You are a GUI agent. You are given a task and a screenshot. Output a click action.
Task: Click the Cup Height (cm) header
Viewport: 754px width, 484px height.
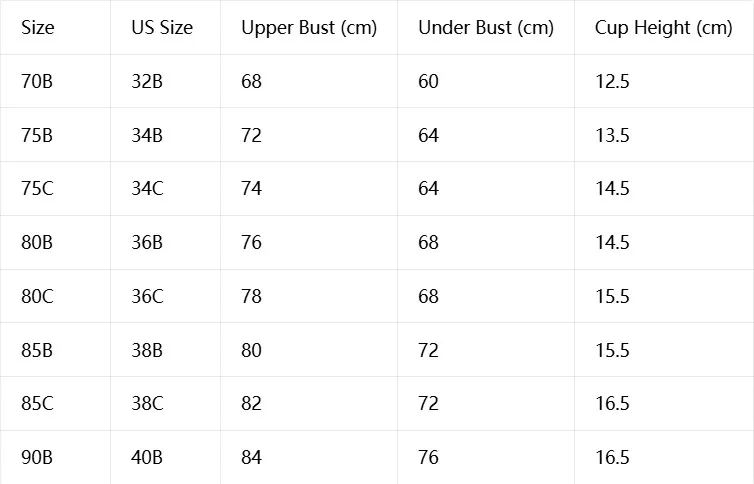click(664, 27)
